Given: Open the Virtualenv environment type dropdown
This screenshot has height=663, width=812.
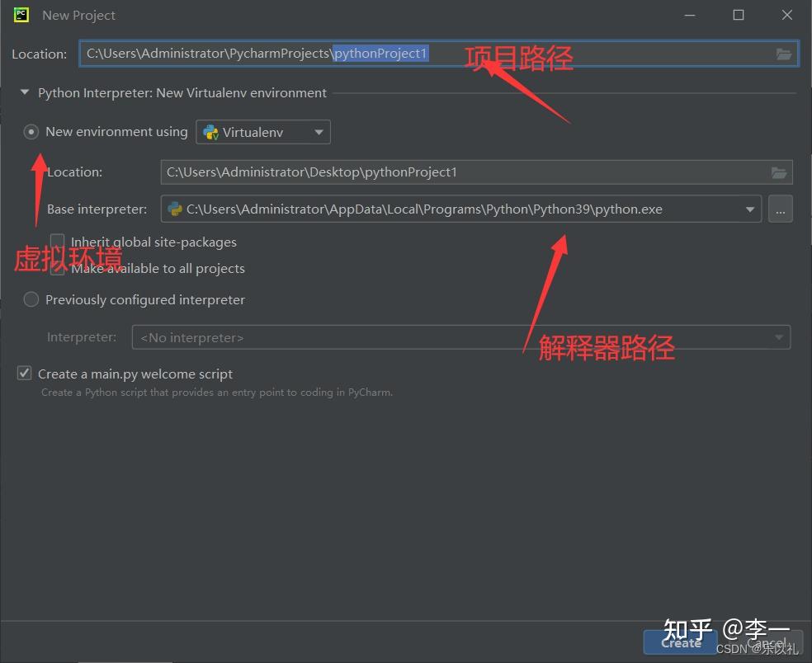Looking at the screenshot, I should click(319, 131).
